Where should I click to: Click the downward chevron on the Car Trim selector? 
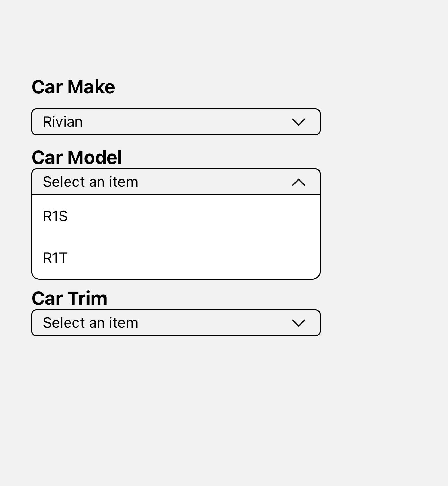tap(299, 323)
